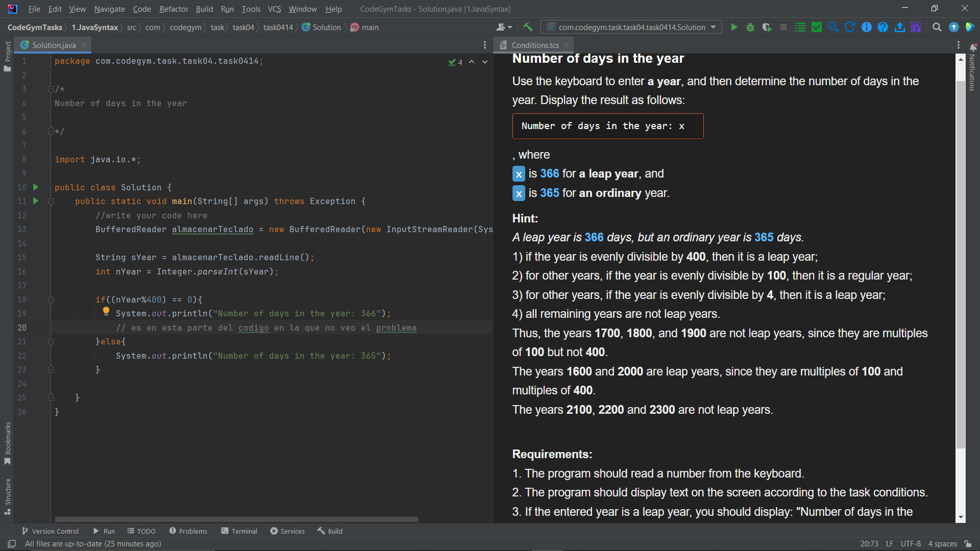This screenshot has height=551, width=980.
Task: Run with coverage using the shield icon
Action: click(767, 27)
